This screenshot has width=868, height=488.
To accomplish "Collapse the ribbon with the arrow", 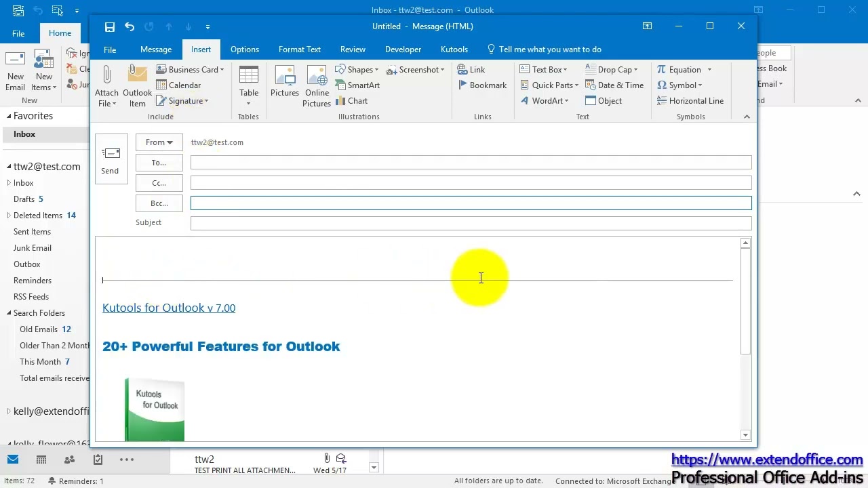I will point(747,117).
